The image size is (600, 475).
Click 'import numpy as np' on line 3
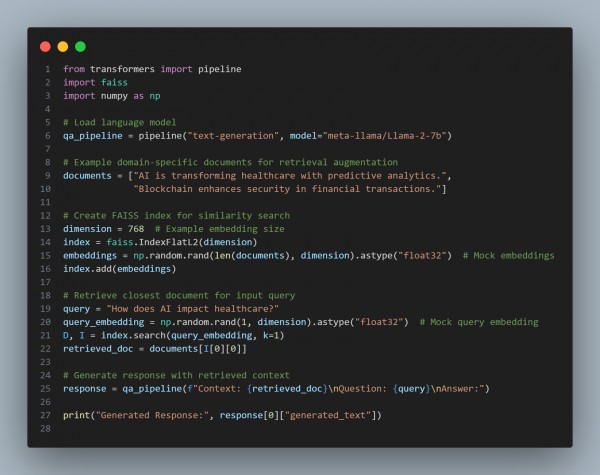click(112, 96)
